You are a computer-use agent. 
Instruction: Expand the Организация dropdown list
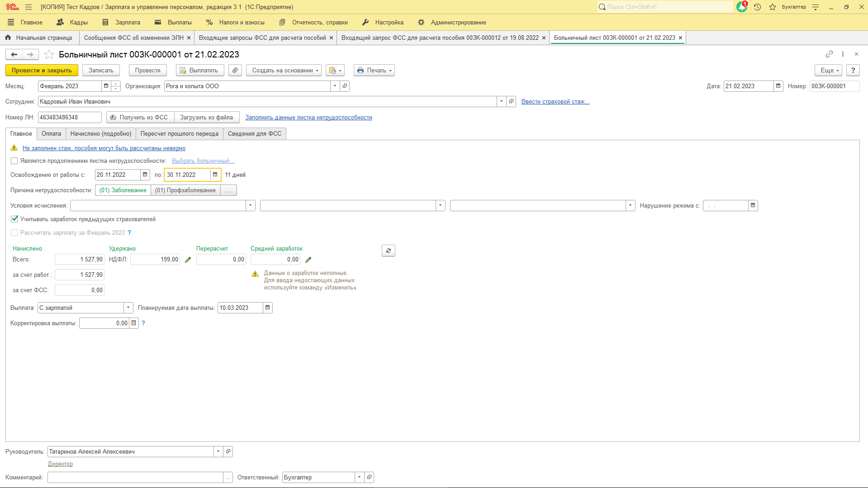click(x=335, y=86)
